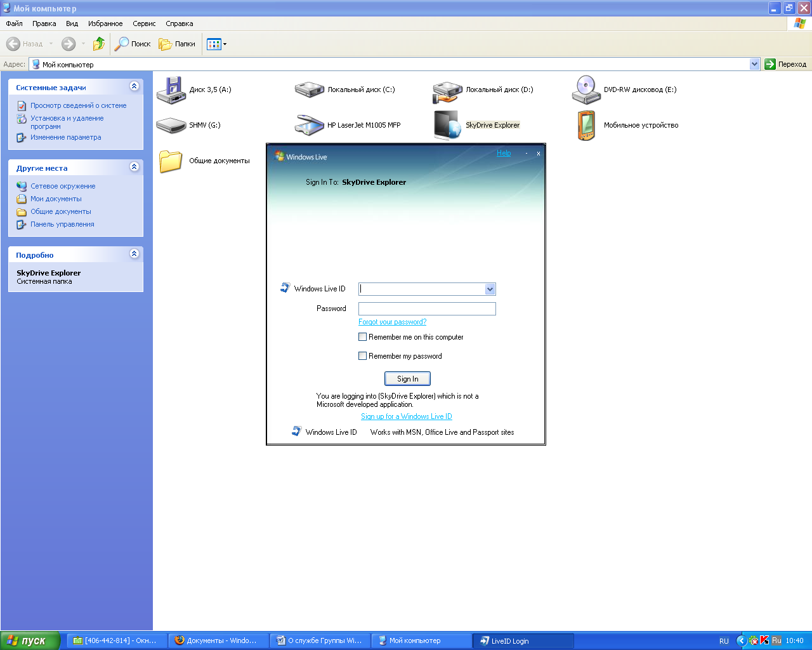Click Изменение параметра link
This screenshot has height=650, width=812.
[x=66, y=137]
